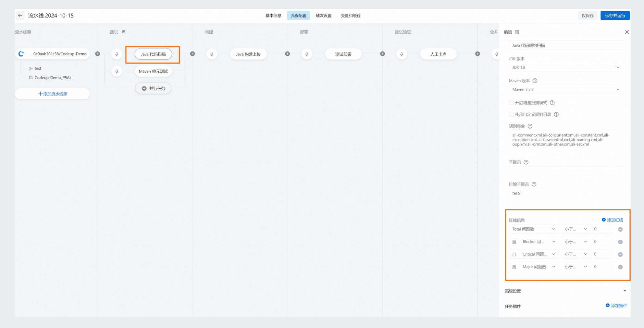
Task: Open the 基本信息 tab
Action: point(273,16)
